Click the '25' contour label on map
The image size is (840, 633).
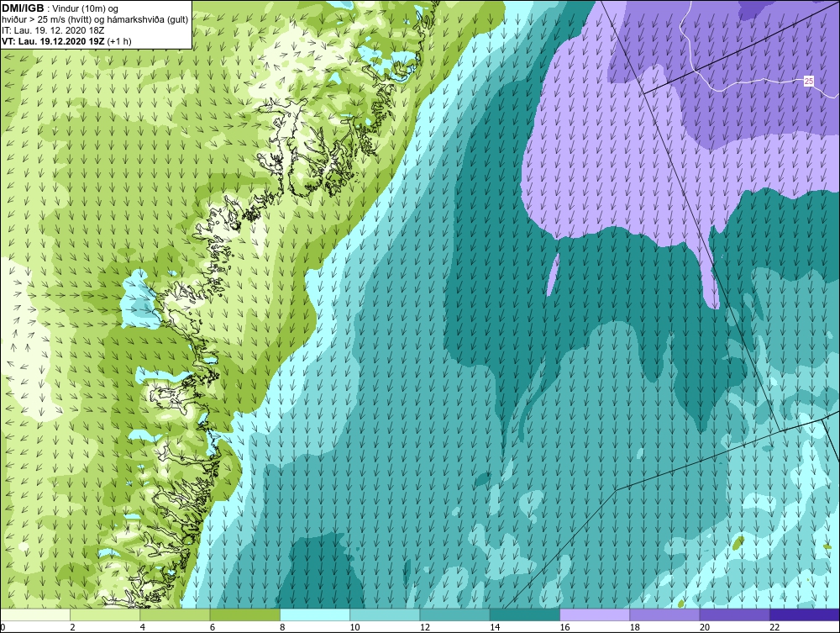click(809, 82)
